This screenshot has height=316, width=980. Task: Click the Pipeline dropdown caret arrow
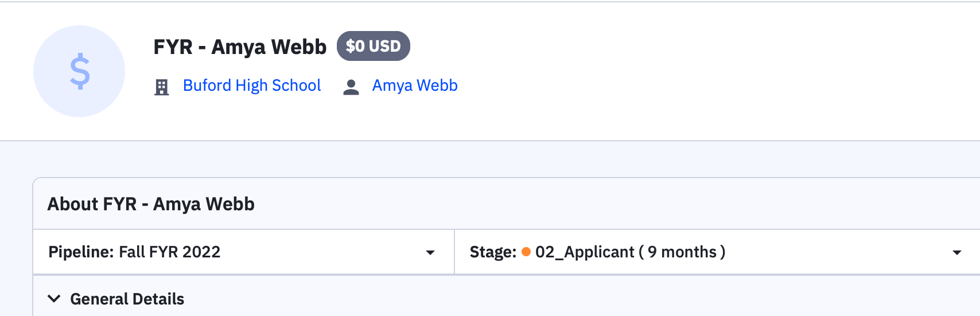coord(430,253)
